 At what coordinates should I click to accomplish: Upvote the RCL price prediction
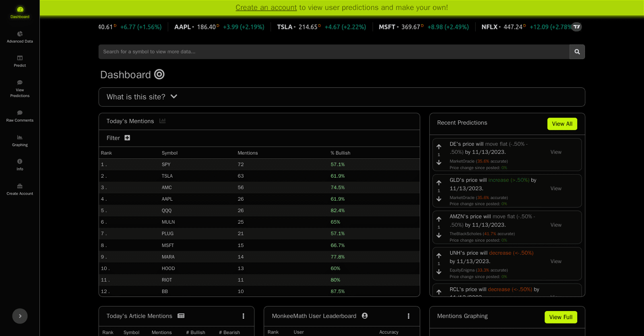tap(439, 292)
